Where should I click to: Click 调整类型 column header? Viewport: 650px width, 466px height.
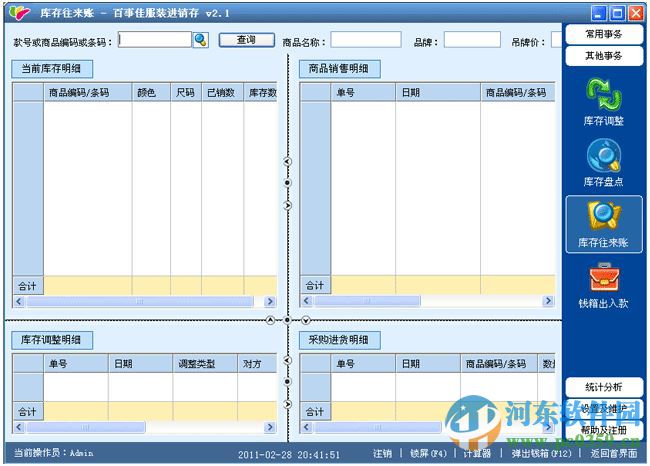click(205, 364)
